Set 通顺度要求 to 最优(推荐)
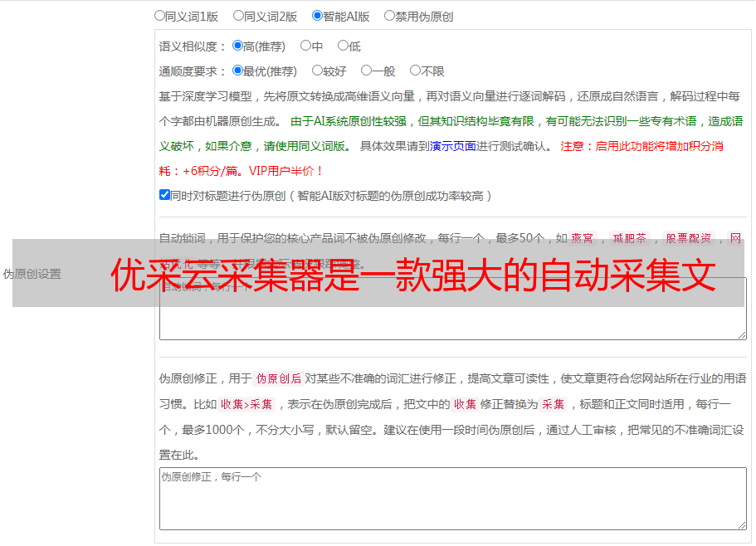This screenshot has width=756, height=546. (237, 71)
